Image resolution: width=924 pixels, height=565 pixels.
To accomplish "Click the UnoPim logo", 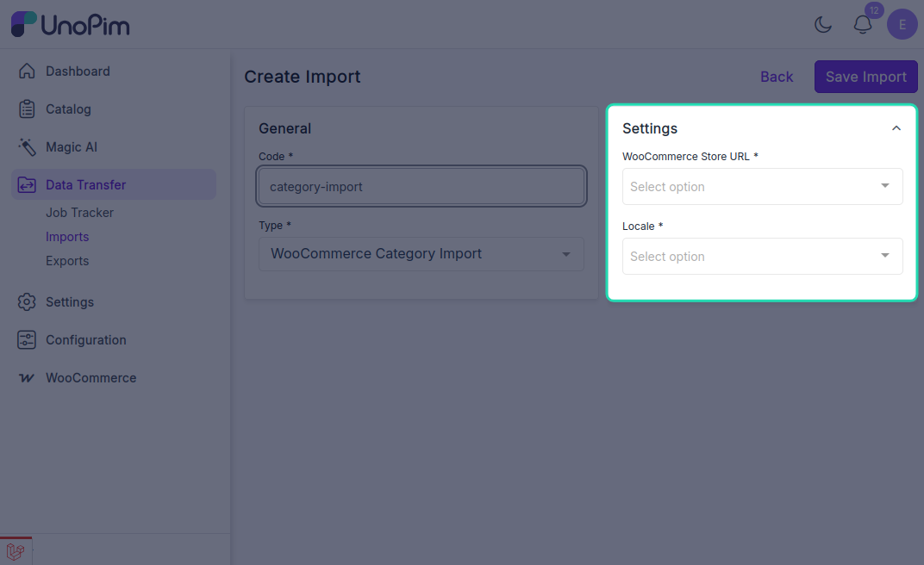I will point(71,24).
